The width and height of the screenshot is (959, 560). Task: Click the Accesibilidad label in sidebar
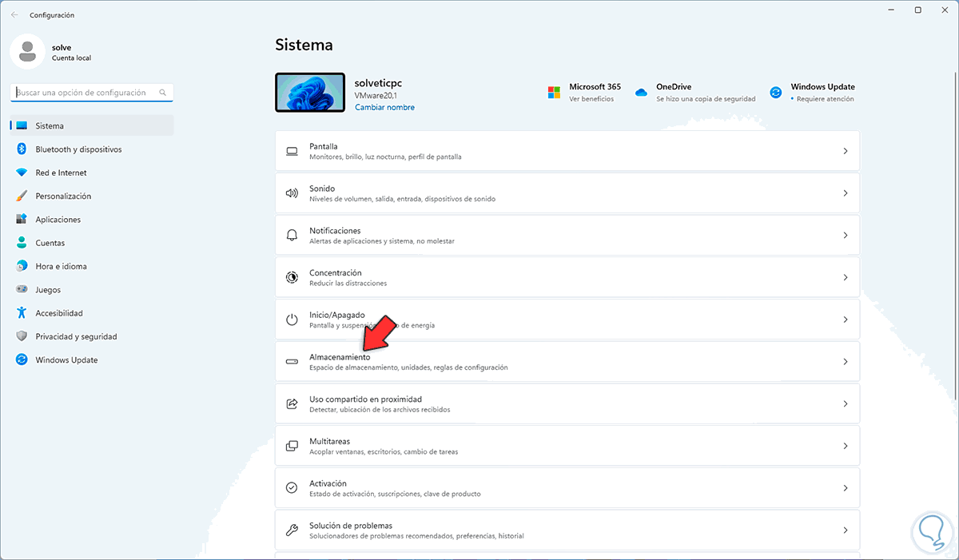tap(59, 313)
